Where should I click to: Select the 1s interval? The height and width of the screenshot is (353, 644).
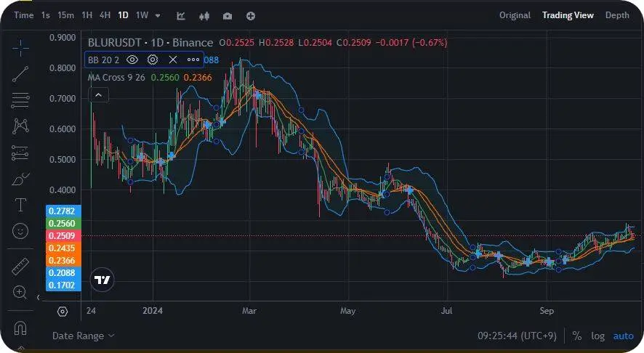click(x=46, y=15)
